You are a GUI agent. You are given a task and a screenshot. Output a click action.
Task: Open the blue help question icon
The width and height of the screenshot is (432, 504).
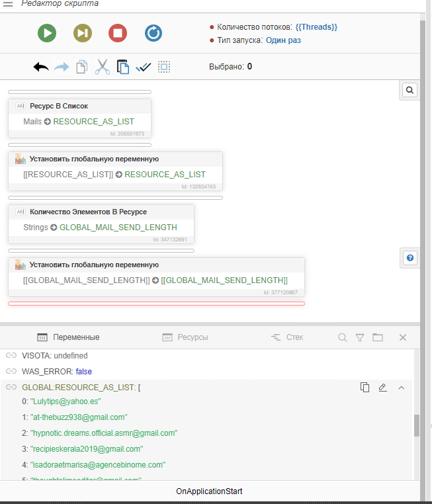(410, 258)
